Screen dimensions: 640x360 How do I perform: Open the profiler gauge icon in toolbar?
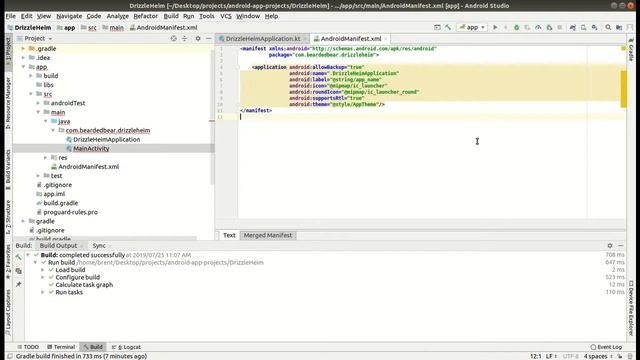click(538, 27)
